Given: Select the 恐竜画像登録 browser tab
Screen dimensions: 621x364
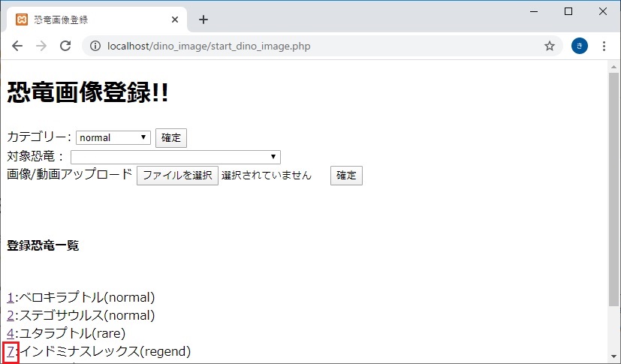Looking at the screenshot, I should (x=97, y=20).
